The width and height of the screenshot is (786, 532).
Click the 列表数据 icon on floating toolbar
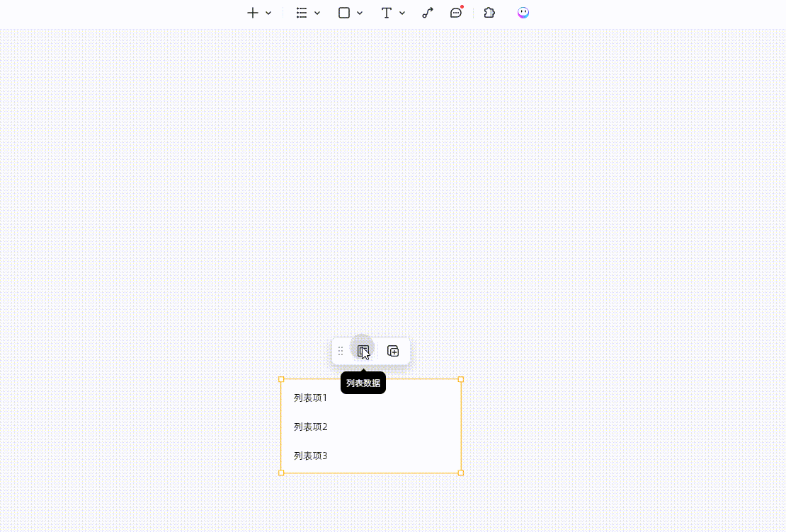click(x=363, y=350)
